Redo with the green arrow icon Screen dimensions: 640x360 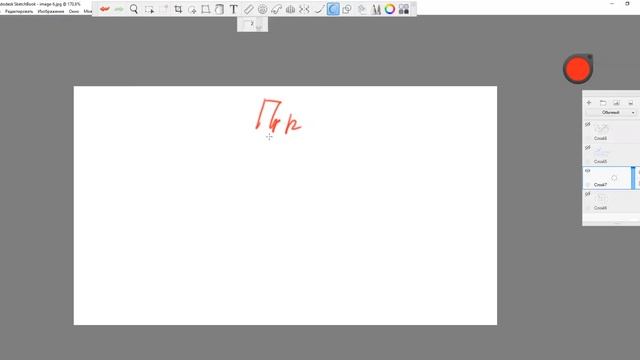click(x=119, y=9)
